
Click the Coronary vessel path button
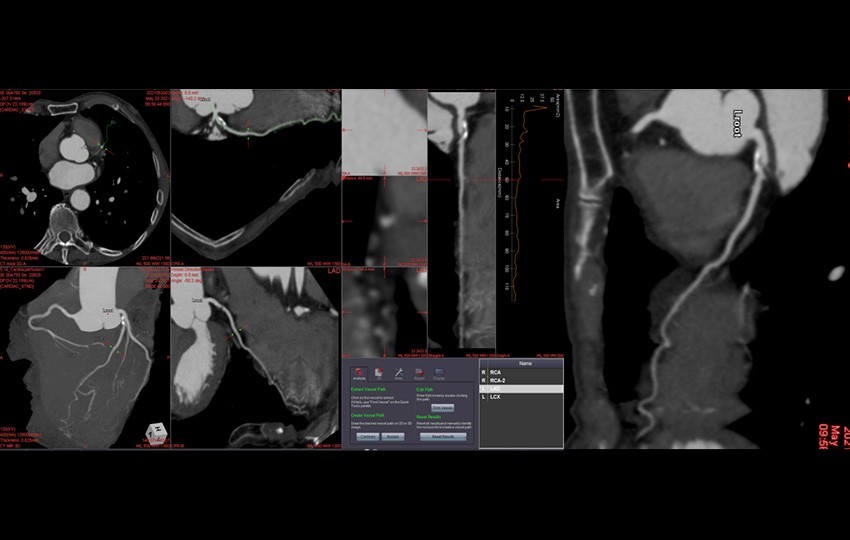[367, 437]
